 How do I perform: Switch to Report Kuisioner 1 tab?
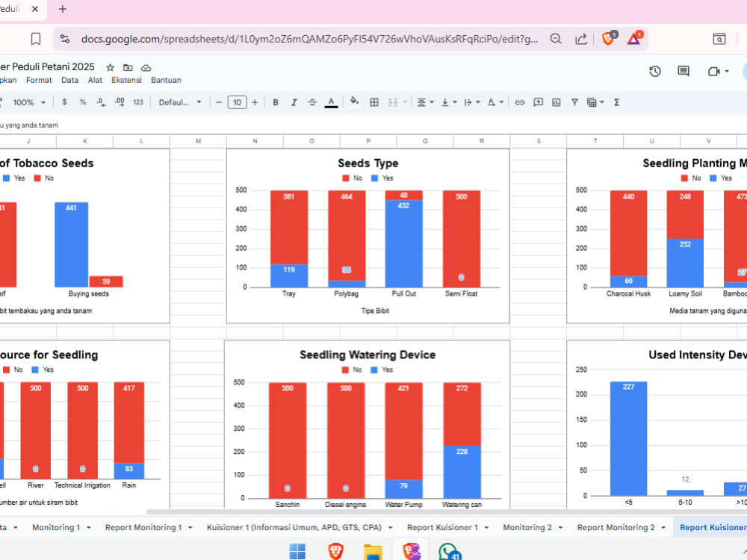click(x=442, y=527)
